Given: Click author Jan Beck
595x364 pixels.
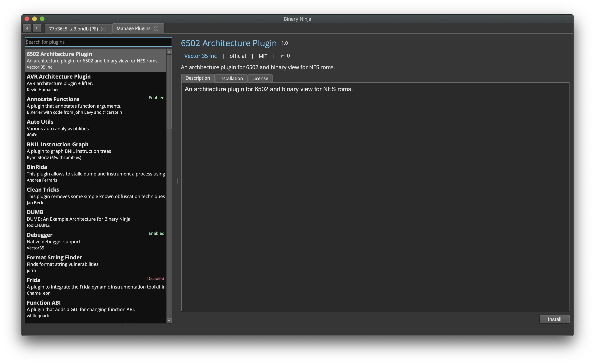Looking at the screenshot, I should [x=35, y=203].
